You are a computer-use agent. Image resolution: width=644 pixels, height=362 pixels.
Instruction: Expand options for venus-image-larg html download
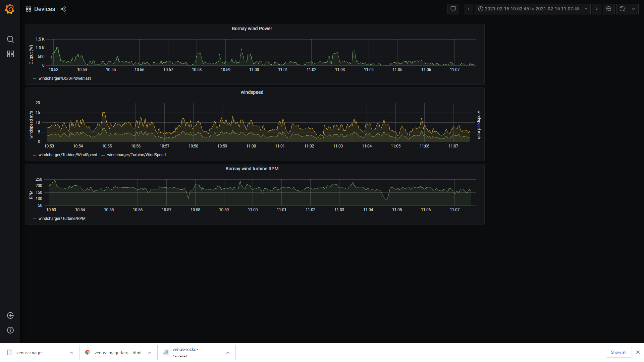click(x=150, y=353)
